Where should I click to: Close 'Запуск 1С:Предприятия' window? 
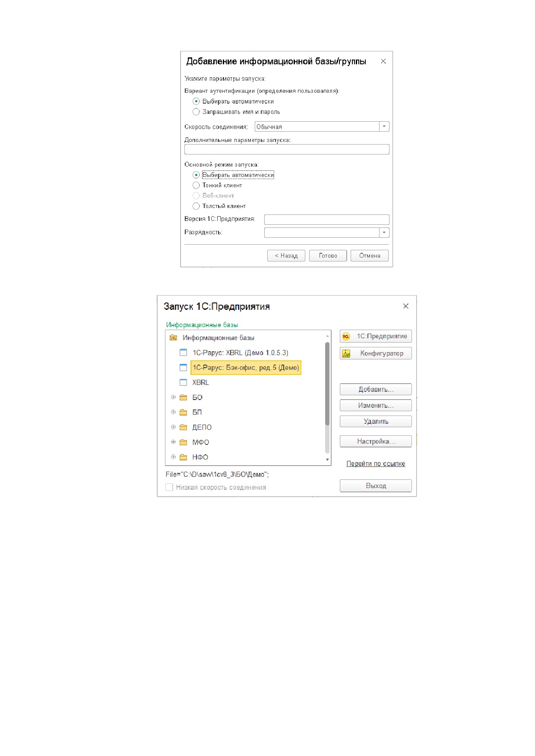pos(405,306)
